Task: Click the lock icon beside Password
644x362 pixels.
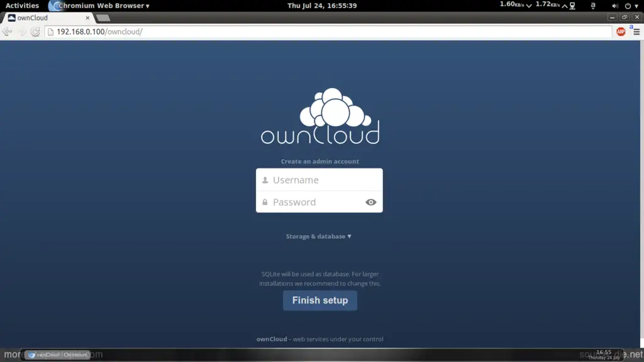Action: click(x=265, y=202)
